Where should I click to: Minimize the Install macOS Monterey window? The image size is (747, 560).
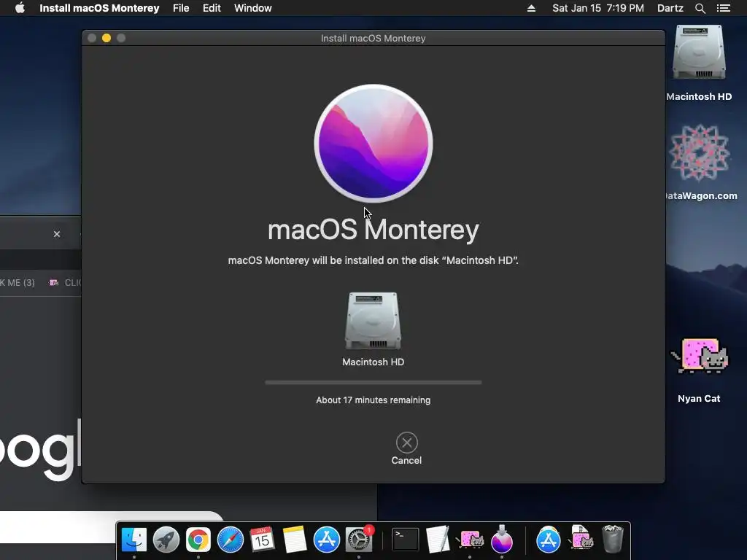pos(107,38)
